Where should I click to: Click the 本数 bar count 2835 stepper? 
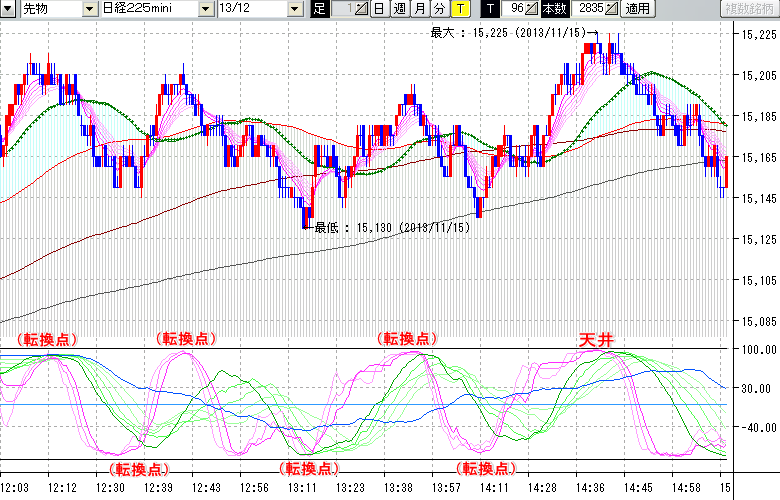[611, 9]
